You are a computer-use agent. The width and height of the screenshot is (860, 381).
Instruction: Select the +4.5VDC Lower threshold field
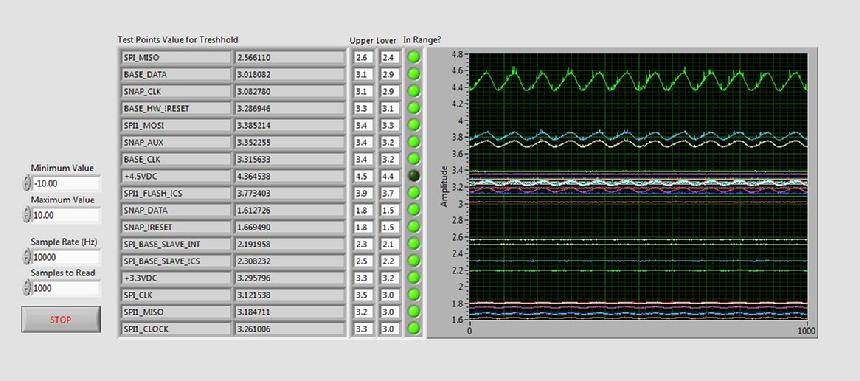389,176
